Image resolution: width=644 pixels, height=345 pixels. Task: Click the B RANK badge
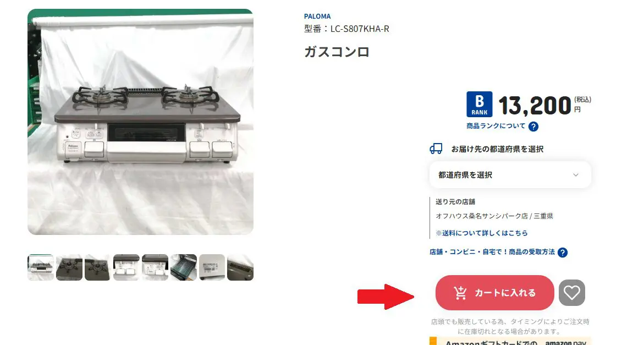(x=480, y=105)
